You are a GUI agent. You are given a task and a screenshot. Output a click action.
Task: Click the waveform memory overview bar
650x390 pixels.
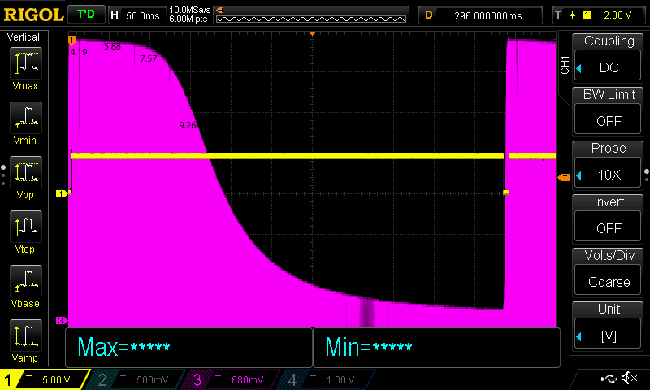tap(311, 19)
